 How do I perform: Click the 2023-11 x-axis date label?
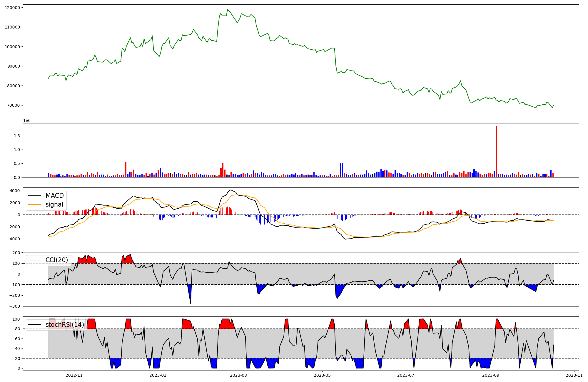[x=574, y=375]
